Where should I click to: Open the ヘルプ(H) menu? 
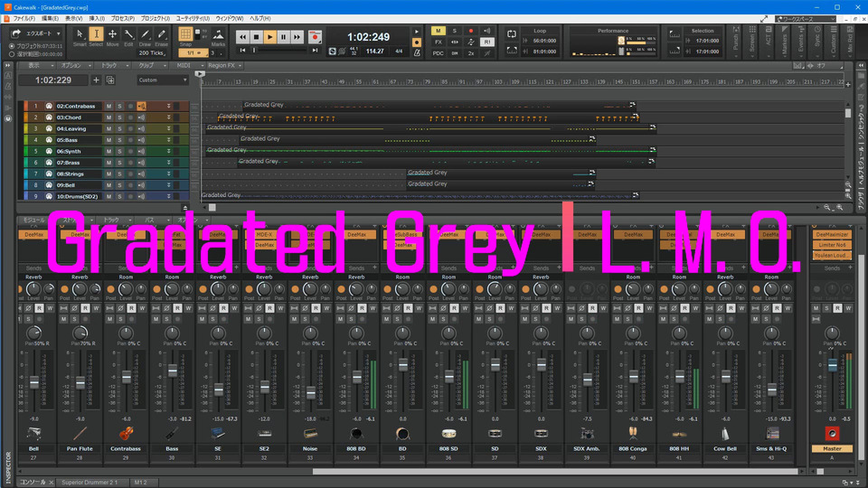coord(260,18)
